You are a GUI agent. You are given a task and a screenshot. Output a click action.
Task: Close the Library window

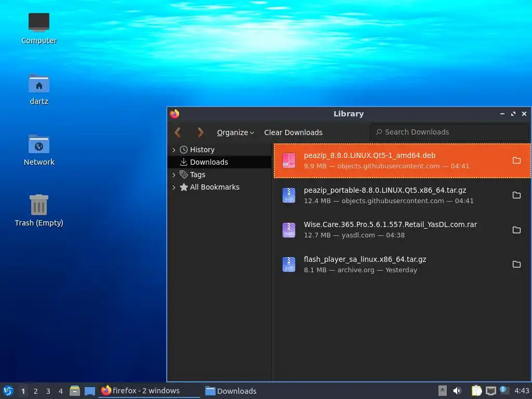[x=524, y=114]
